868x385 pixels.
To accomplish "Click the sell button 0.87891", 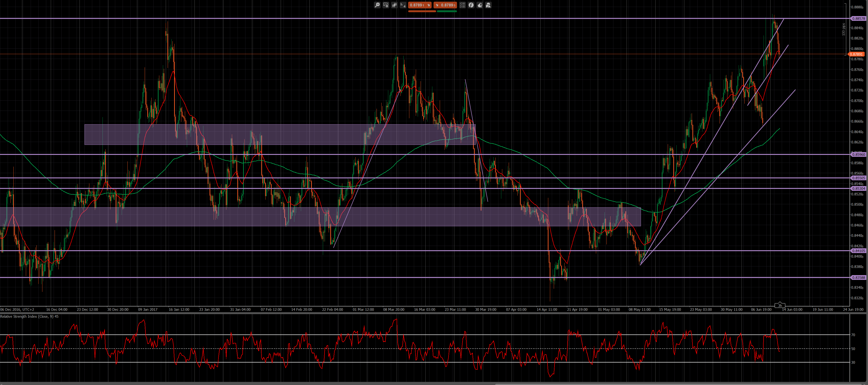I will click(x=420, y=5).
